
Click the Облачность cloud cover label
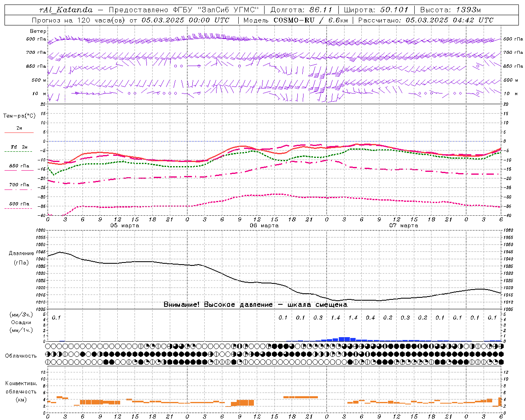pyautogui.click(x=21, y=356)
